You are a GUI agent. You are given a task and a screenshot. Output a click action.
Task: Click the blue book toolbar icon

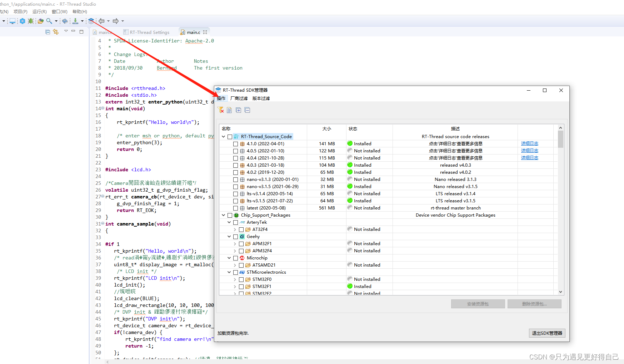click(x=65, y=21)
